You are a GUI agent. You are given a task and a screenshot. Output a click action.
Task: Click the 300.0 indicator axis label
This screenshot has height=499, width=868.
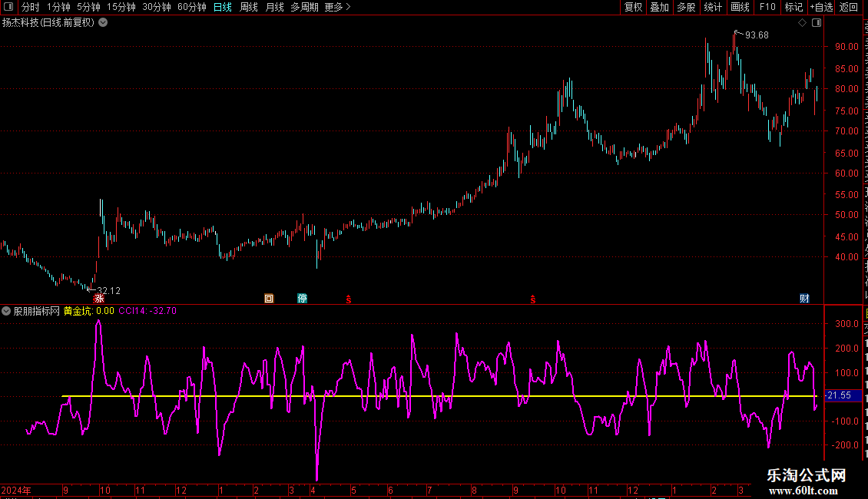pos(847,324)
